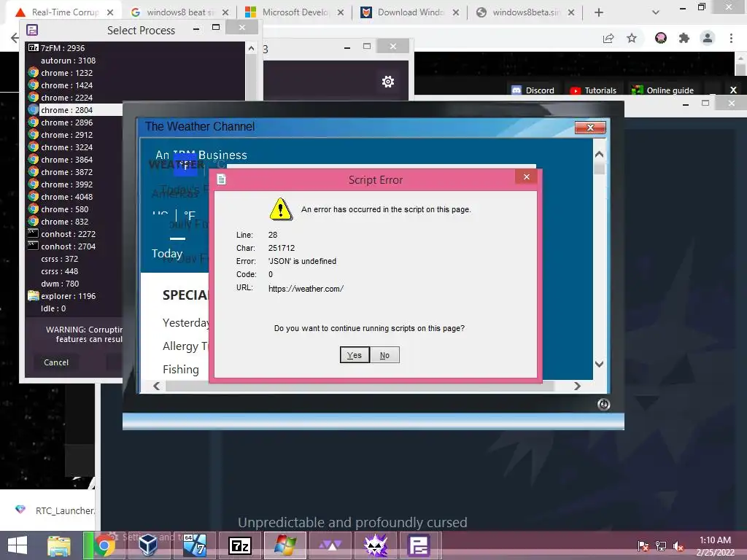Viewport: 747px width, 560px height.
Task: Click the muted volume tray icon
Action: [679, 546]
